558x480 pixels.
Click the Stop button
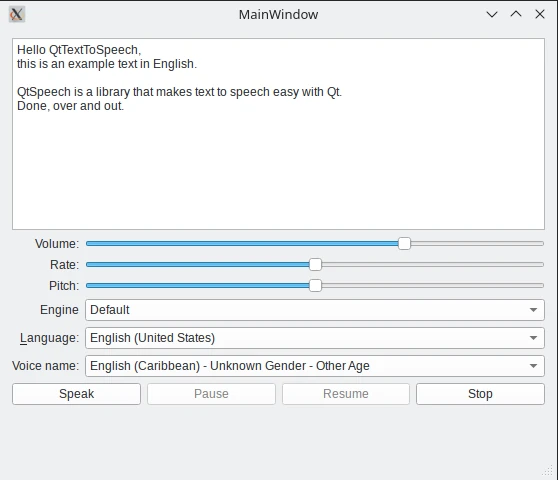480,394
